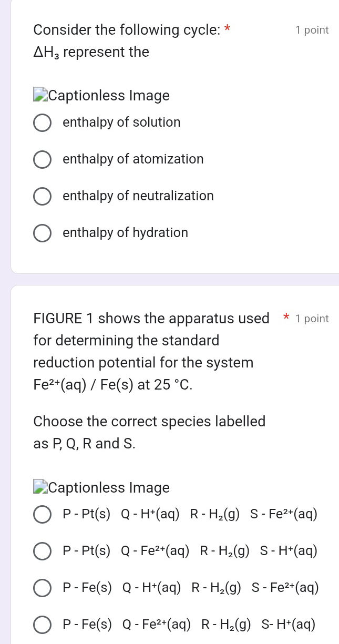Click the red asterisk on the cycle question
This screenshot has width=339, height=644.
click(227, 29)
